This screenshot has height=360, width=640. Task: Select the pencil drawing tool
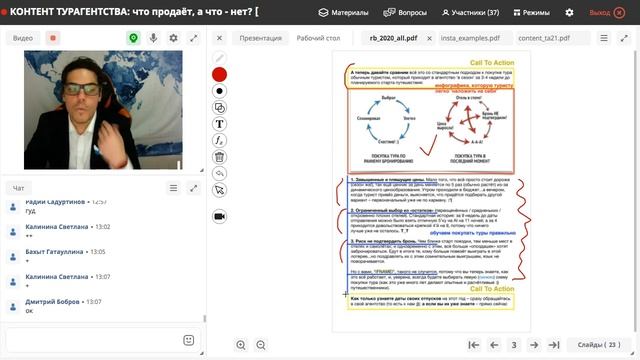pos(219,58)
